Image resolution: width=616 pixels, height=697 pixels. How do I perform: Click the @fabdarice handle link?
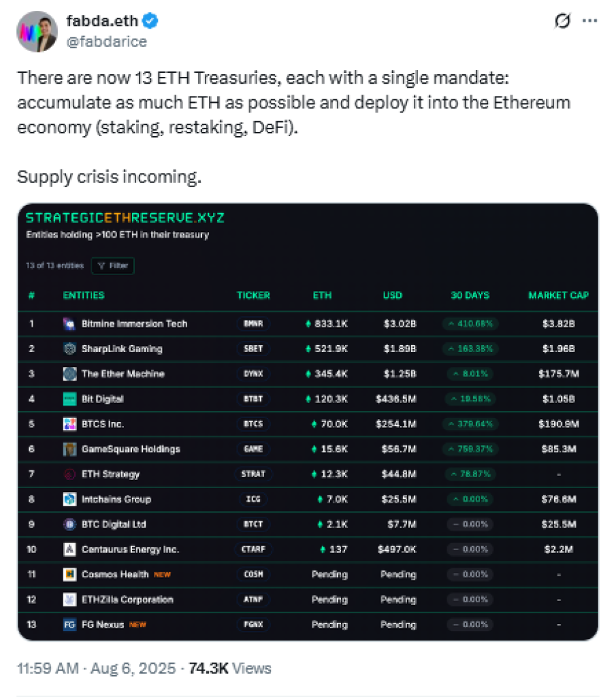107,41
